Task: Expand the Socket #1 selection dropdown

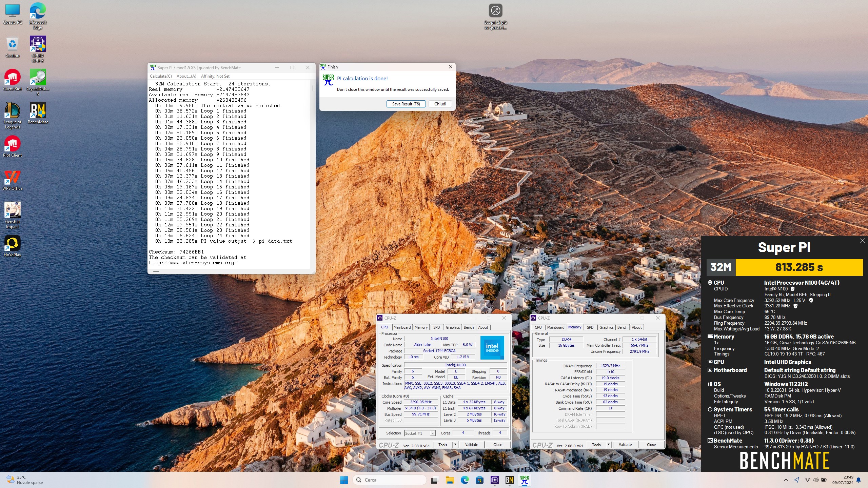Action: click(x=433, y=433)
